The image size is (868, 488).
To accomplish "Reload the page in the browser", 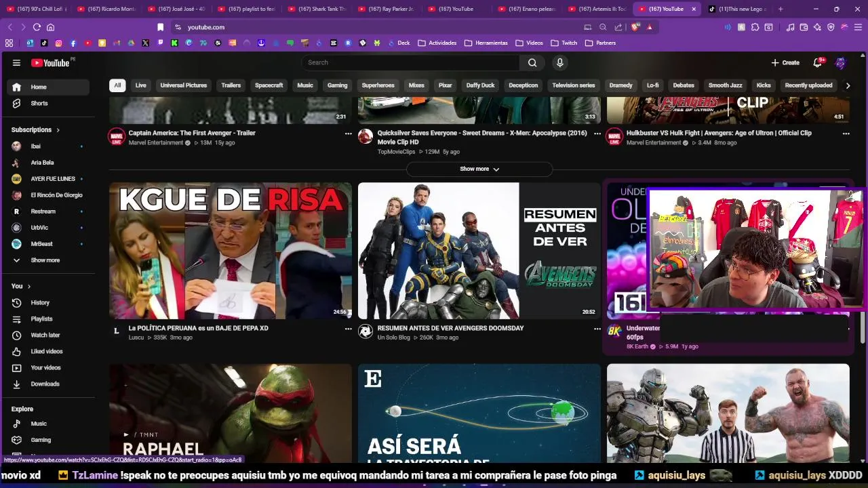I will click(x=37, y=27).
